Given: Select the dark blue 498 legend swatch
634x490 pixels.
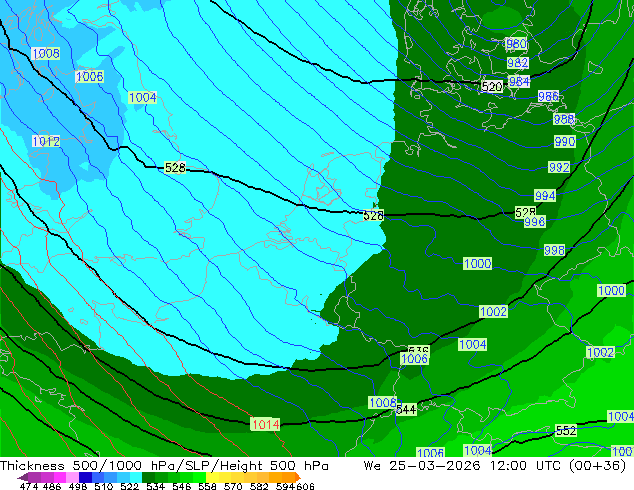Looking at the screenshot, I should point(85,477).
